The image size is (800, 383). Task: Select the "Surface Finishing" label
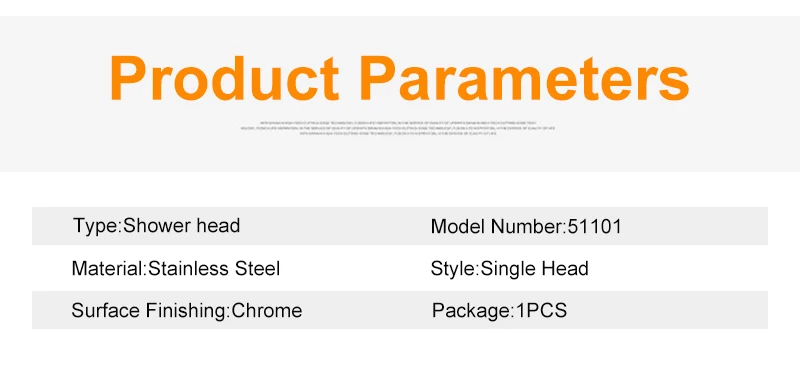[149, 310]
